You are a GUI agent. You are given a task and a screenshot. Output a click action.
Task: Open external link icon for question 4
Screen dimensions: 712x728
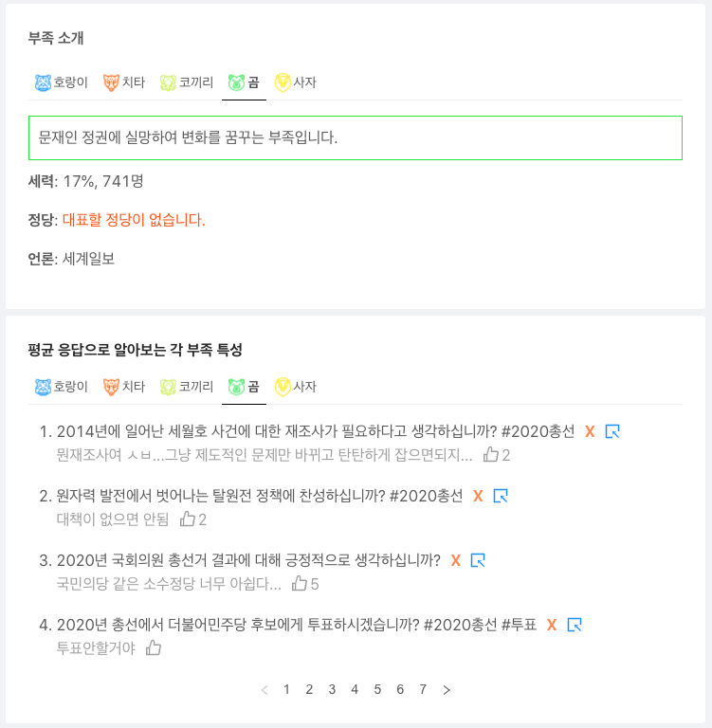click(x=575, y=625)
